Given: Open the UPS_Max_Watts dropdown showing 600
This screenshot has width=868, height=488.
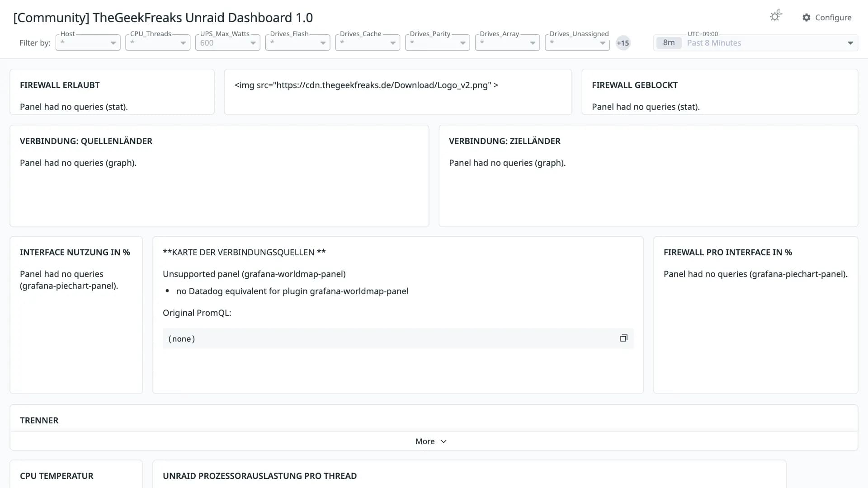Looking at the screenshot, I should pos(227,42).
